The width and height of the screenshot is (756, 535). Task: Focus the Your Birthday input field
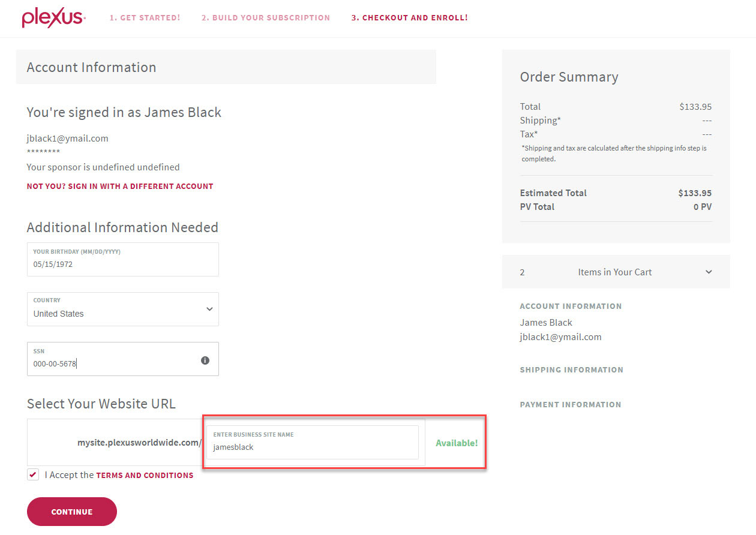tap(123, 259)
